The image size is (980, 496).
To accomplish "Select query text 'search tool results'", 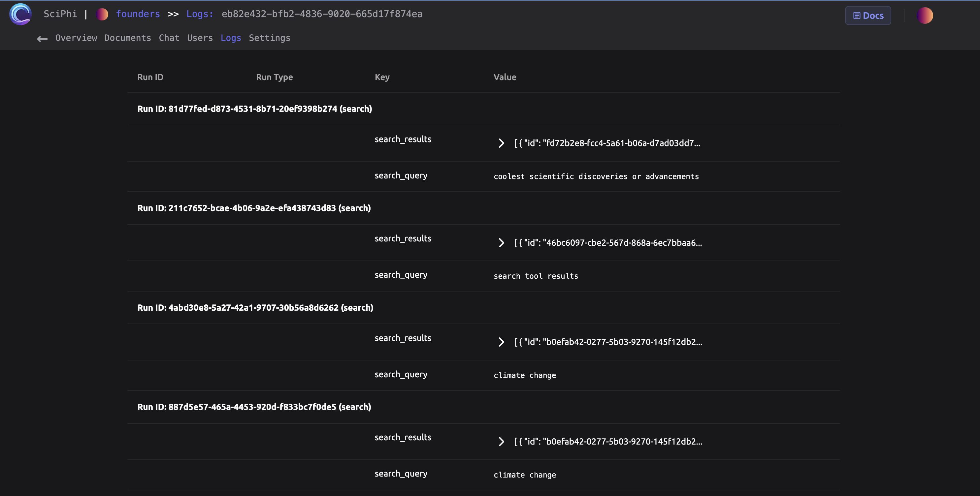I will click(536, 276).
